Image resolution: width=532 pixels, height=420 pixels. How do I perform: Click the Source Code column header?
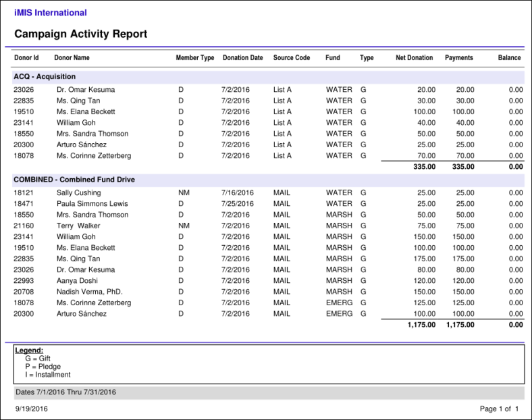tap(292, 57)
